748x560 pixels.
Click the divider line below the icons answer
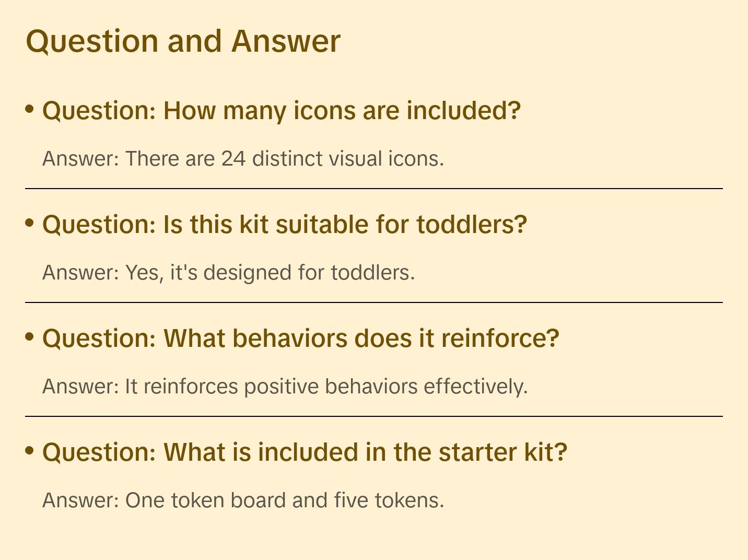point(374,189)
